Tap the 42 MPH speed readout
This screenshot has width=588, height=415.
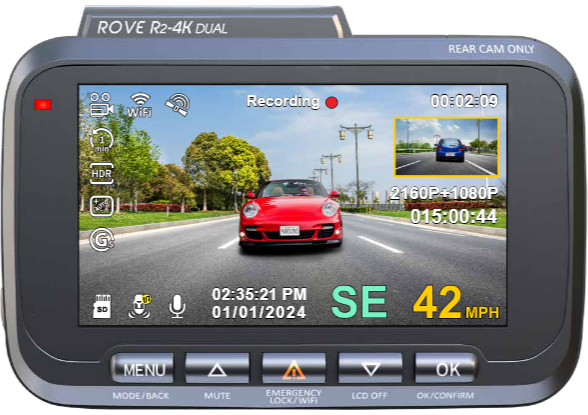click(456, 303)
